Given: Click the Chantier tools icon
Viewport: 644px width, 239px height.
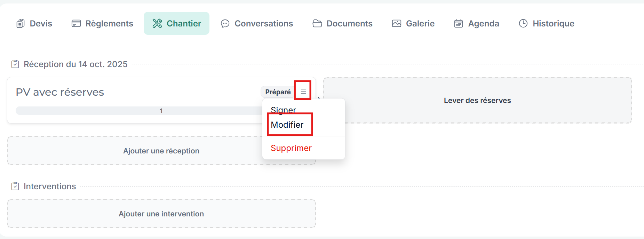Looking at the screenshot, I should pos(157,23).
